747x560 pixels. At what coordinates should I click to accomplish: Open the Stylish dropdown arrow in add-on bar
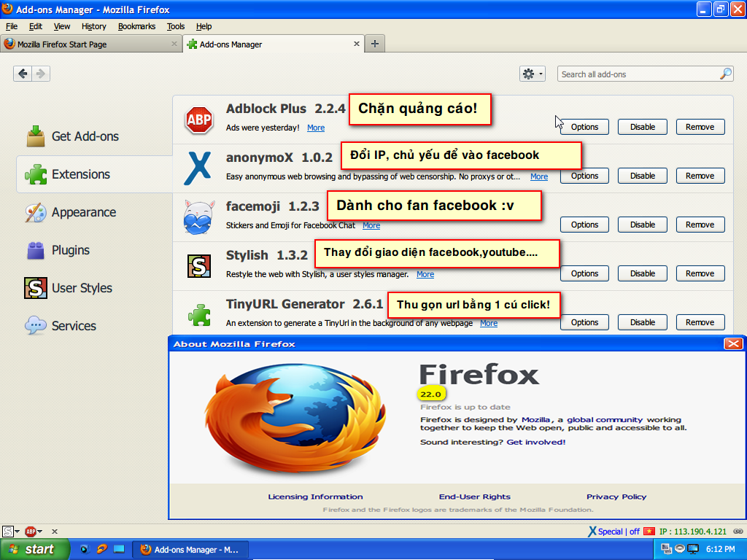coord(18,532)
